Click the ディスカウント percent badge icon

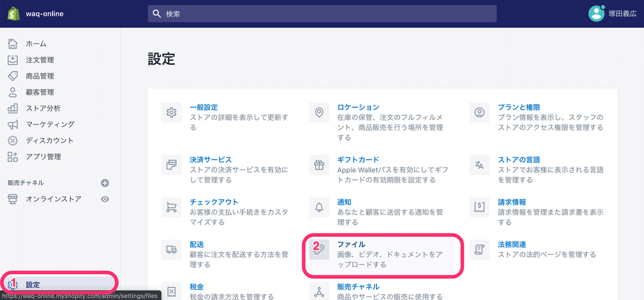click(x=13, y=140)
